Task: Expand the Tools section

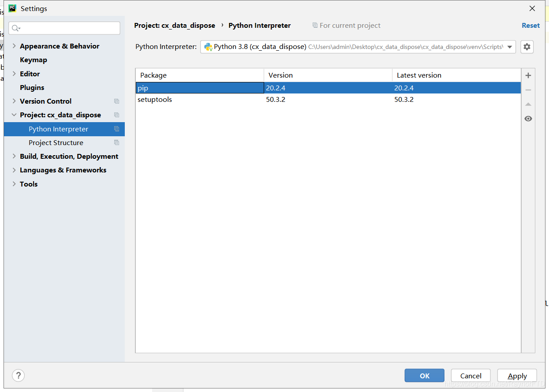Action: (x=14, y=184)
